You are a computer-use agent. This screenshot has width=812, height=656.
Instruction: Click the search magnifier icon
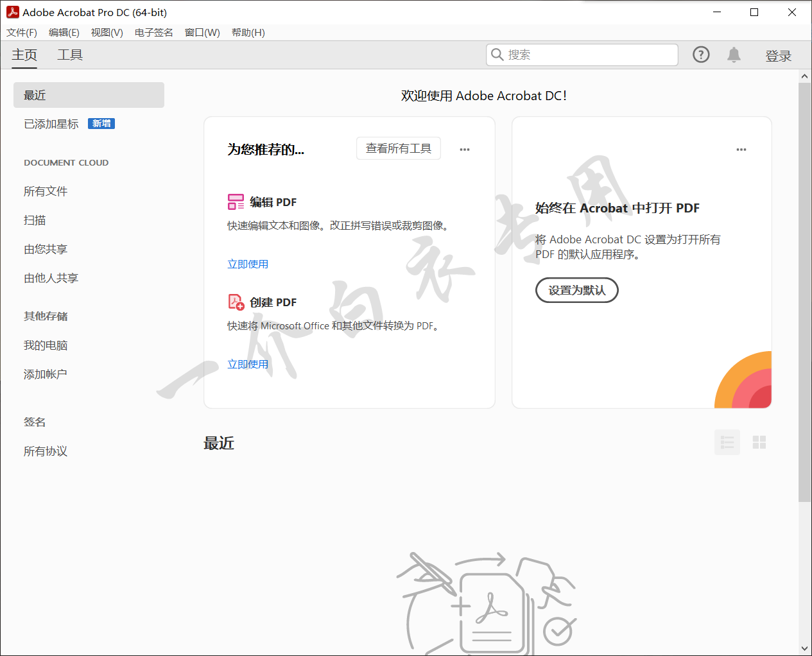[497, 55]
